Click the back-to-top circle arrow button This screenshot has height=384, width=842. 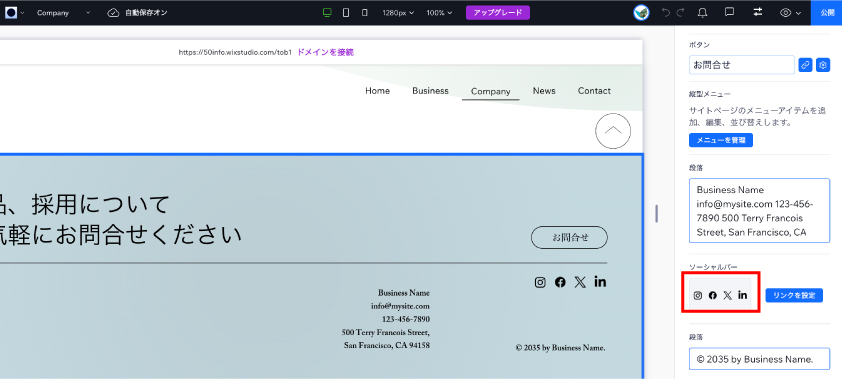coord(613,131)
